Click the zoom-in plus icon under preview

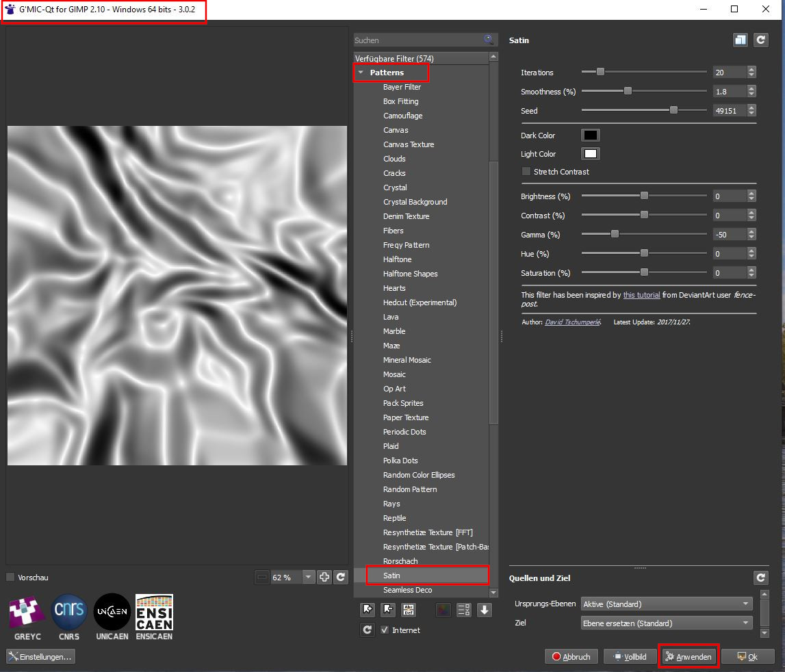point(324,577)
